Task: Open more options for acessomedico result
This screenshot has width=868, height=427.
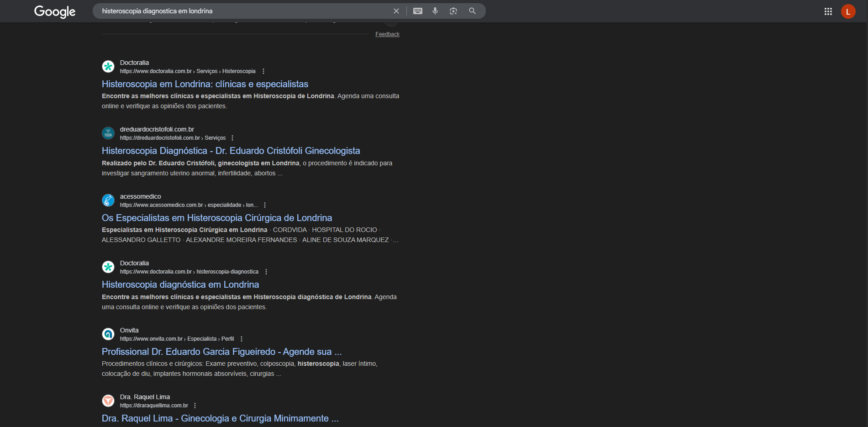Action: click(265, 205)
